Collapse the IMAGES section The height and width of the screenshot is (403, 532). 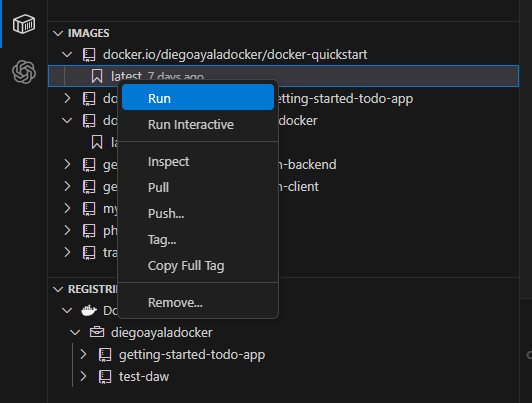pos(58,33)
